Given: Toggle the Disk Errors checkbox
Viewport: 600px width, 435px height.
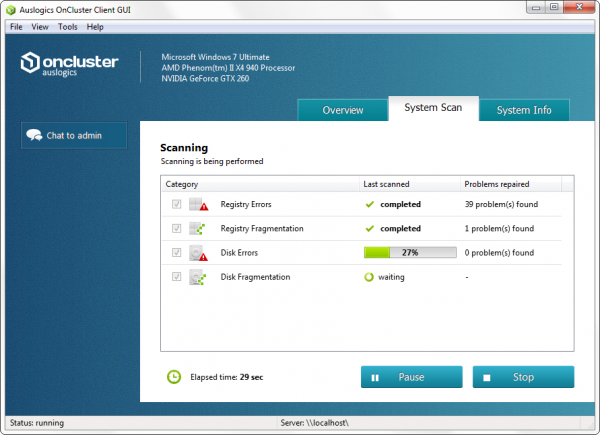Looking at the screenshot, I should pos(176,253).
